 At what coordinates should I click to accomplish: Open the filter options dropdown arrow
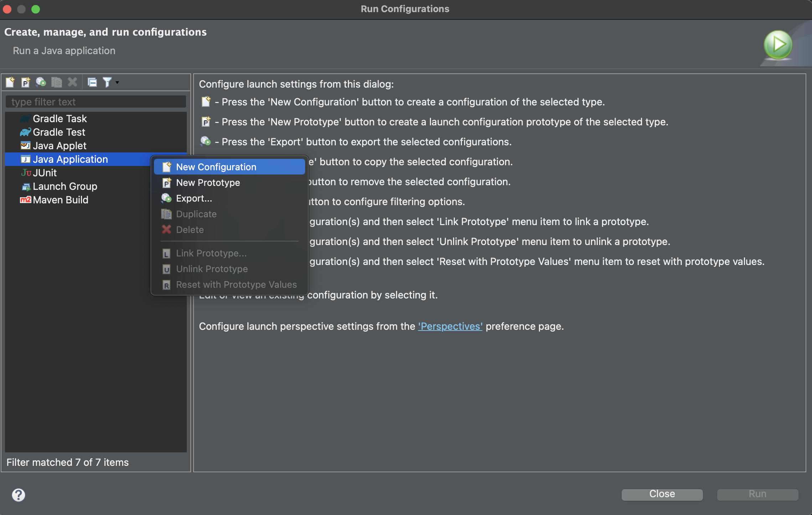click(117, 82)
